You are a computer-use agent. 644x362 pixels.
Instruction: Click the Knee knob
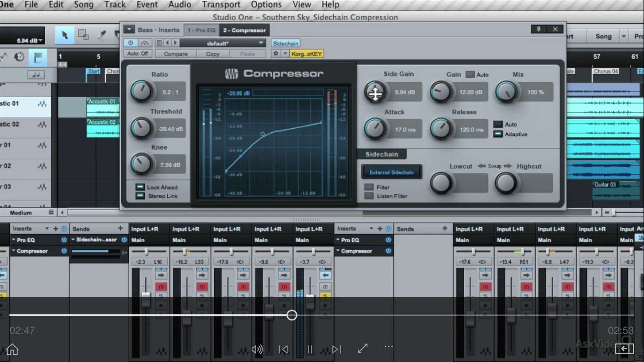[141, 164]
